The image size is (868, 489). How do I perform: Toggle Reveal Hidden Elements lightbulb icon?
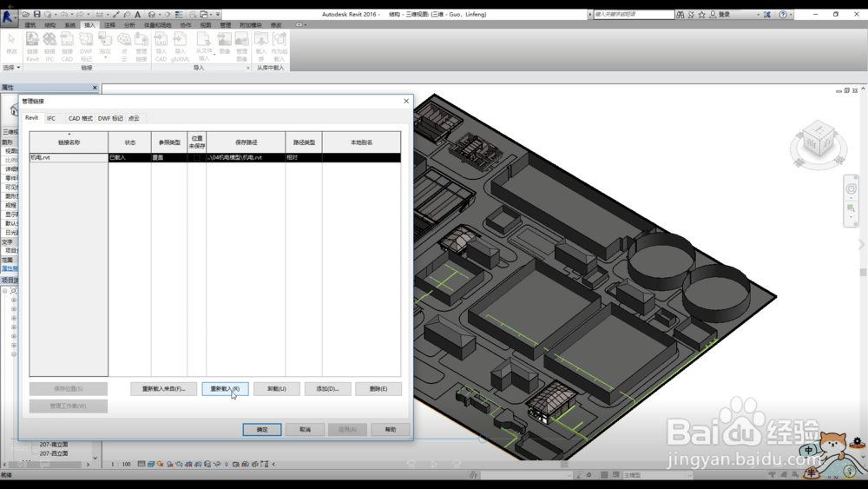coord(227,464)
